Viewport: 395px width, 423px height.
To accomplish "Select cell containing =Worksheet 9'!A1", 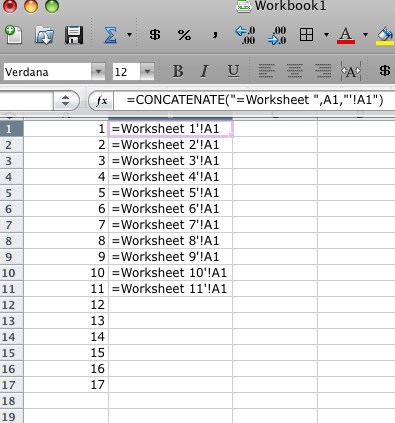I will [170, 257].
